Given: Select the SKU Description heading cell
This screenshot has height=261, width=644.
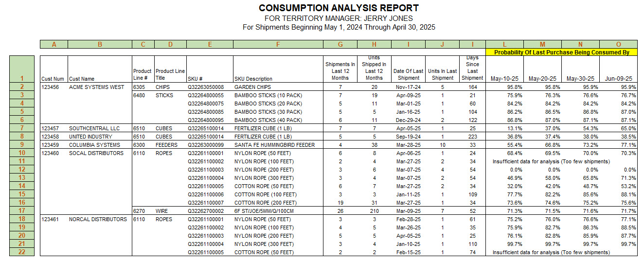Looking at the screenshot, I should click(253, 78).
